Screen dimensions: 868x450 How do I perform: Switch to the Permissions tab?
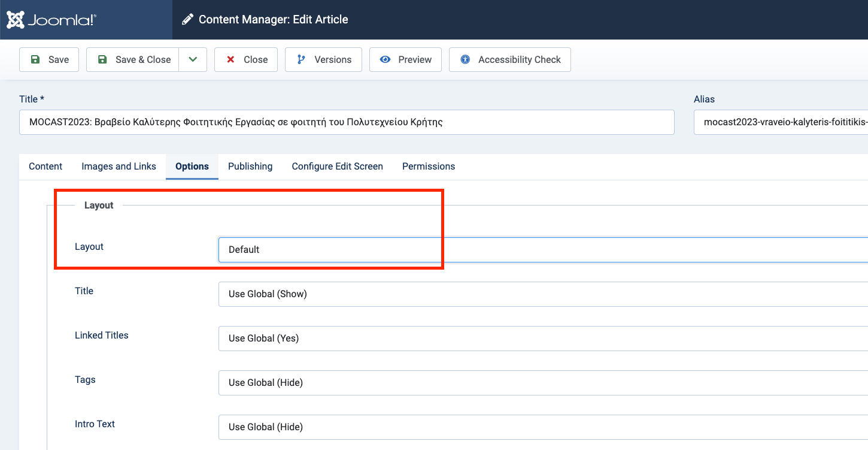(429, 167)
